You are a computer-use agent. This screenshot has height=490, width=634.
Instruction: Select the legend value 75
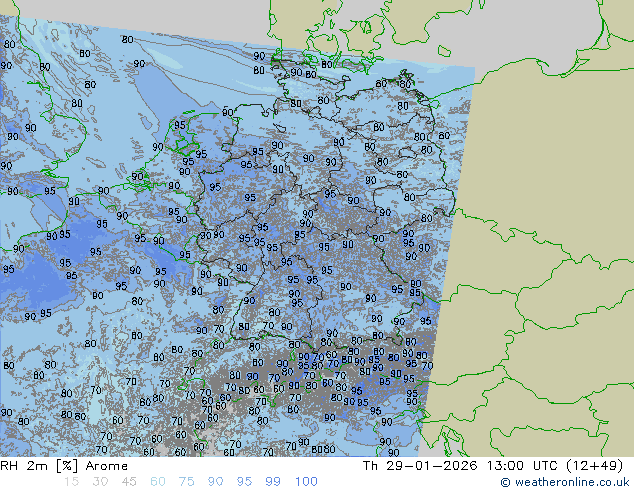(186, 482)
